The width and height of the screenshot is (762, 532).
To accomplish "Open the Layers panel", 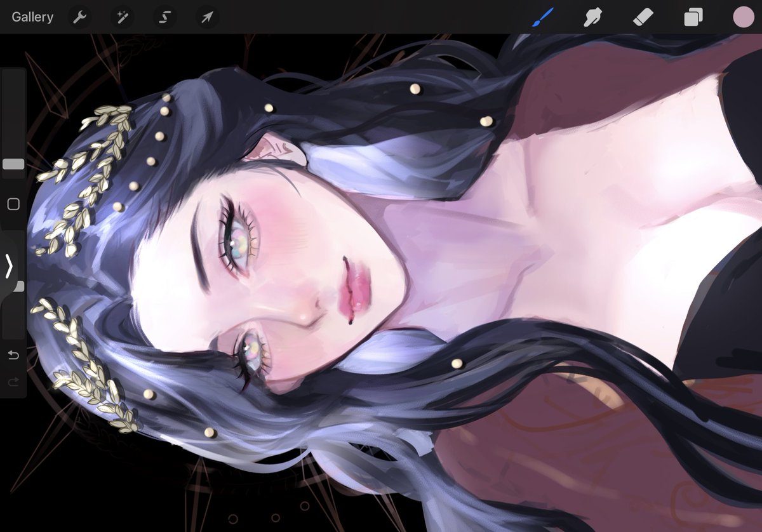I will (692, 17).
